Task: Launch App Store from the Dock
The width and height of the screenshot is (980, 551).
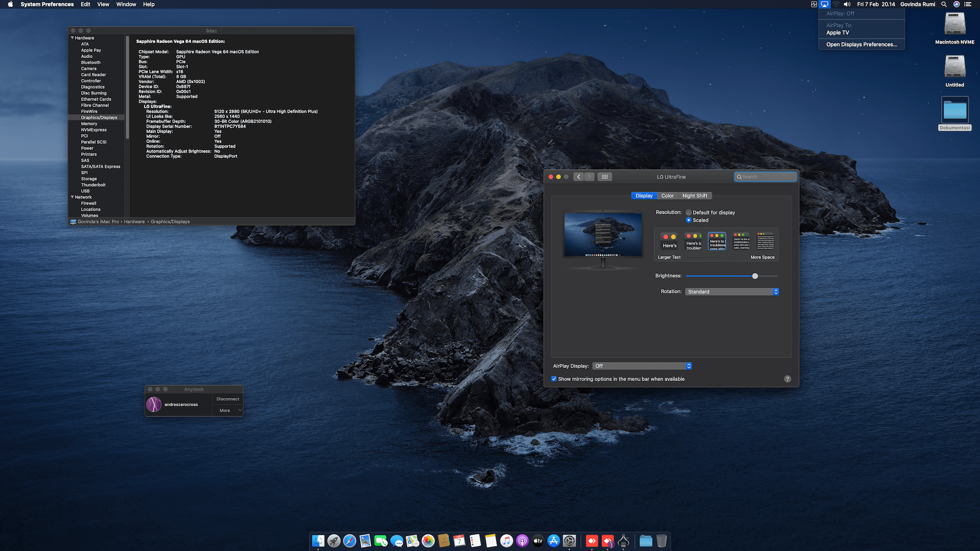Action: coord(553,541)
